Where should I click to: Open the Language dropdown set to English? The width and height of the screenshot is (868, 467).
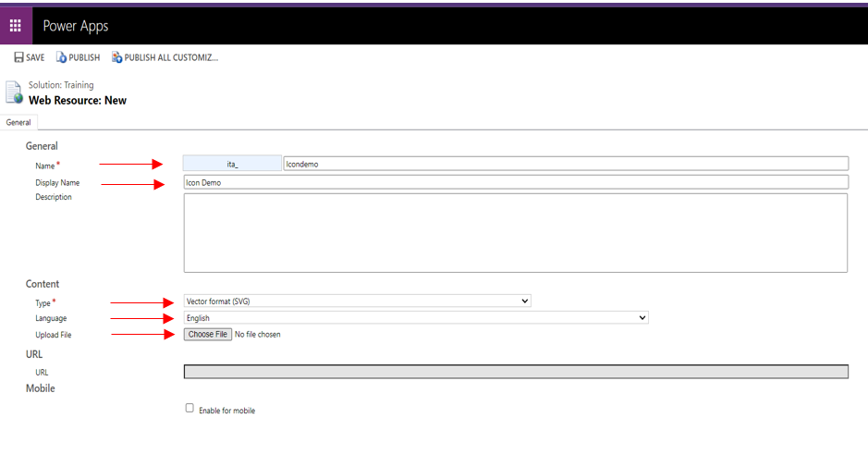416,318
